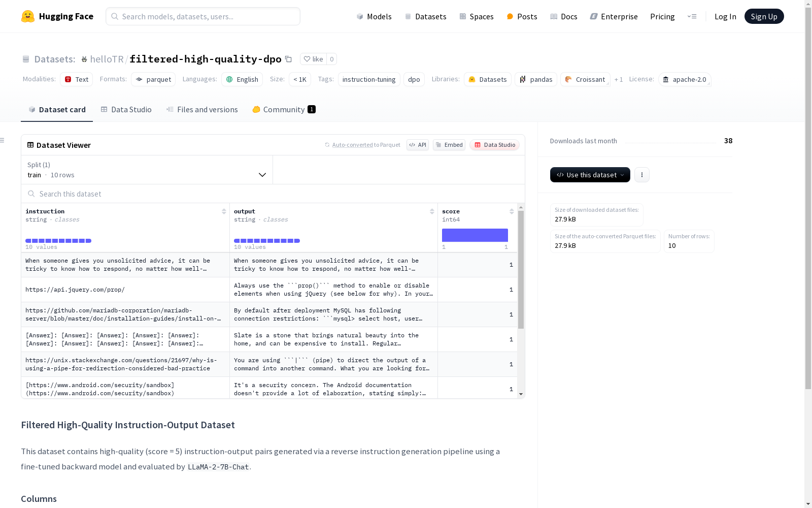Click the search magnifier icon in dataset viewer
Viewport: 812px width, 508px height.
[31, 194]
